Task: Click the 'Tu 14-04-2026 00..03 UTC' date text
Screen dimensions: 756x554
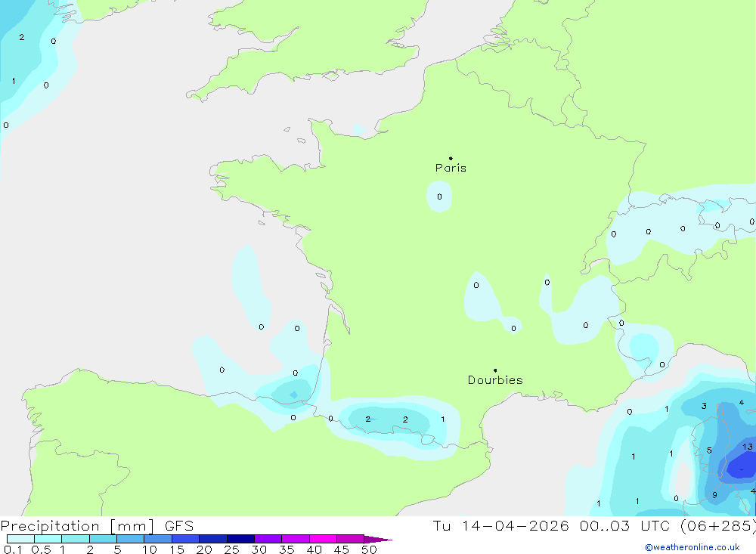Action: (x=553, y=525)
